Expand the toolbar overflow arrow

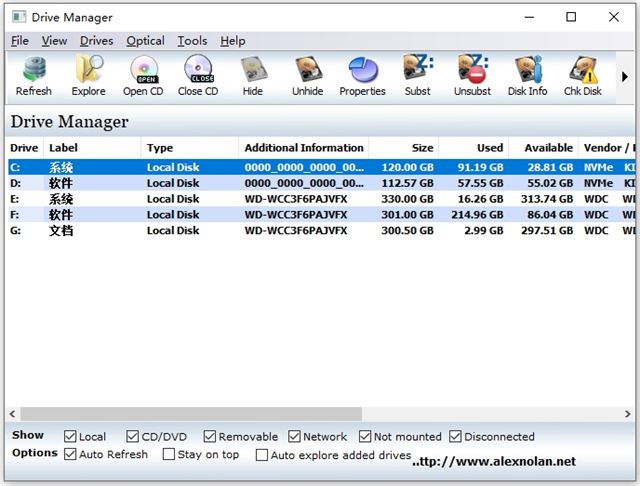[x=625, y=77]
